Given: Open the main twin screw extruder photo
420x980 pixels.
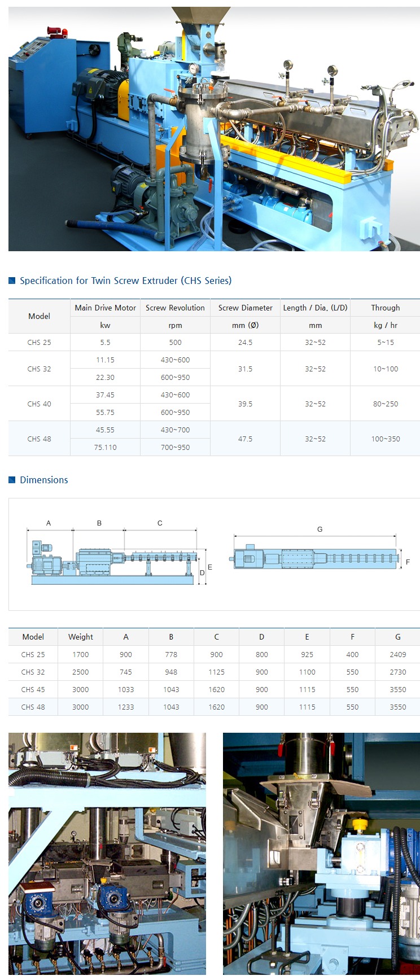Looking at the screenshot, I should pyautogui.click(x=214, y=129).
